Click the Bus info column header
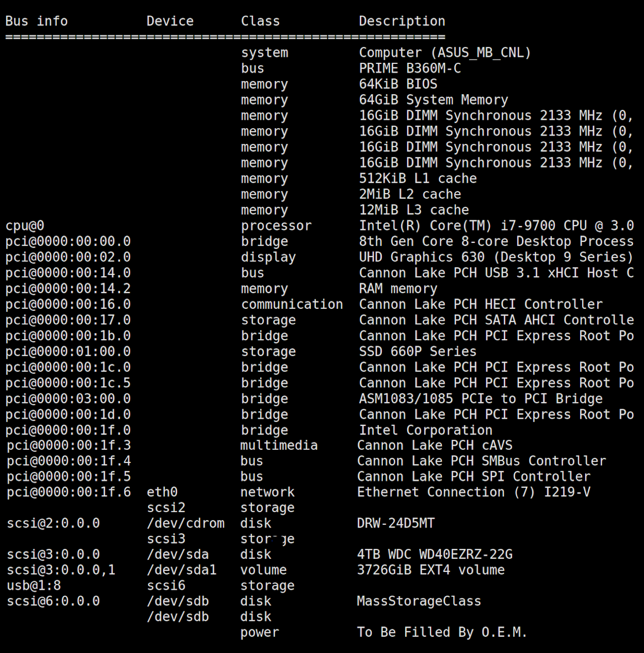Viewport: 644px width, 653px height. (x=36, y=21)
